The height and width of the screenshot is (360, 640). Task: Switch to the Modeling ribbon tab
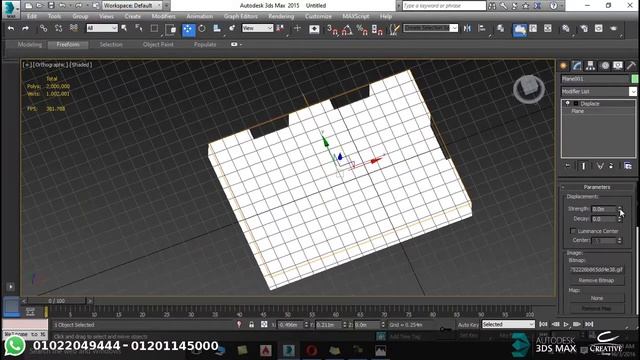click(30, 44)
